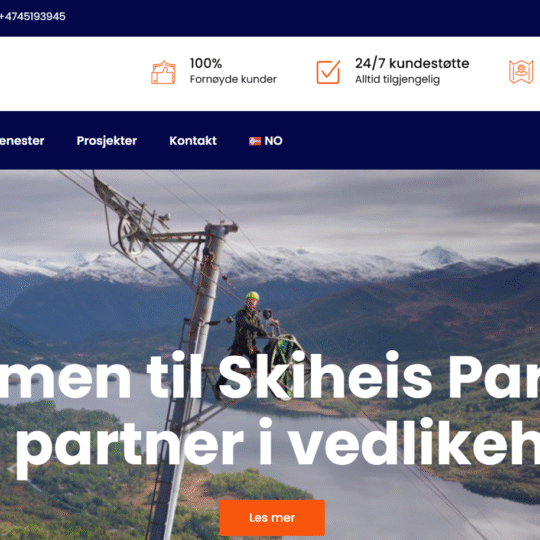
Task: Click the Alltid tilgjengelig subtitle
Action: (397, 80)
